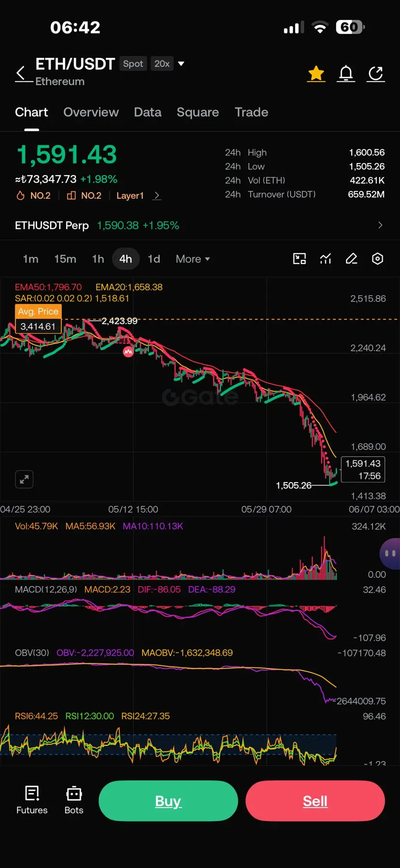Switch to the Square tab
The image size is (400, 868).
tap(198, 112)
